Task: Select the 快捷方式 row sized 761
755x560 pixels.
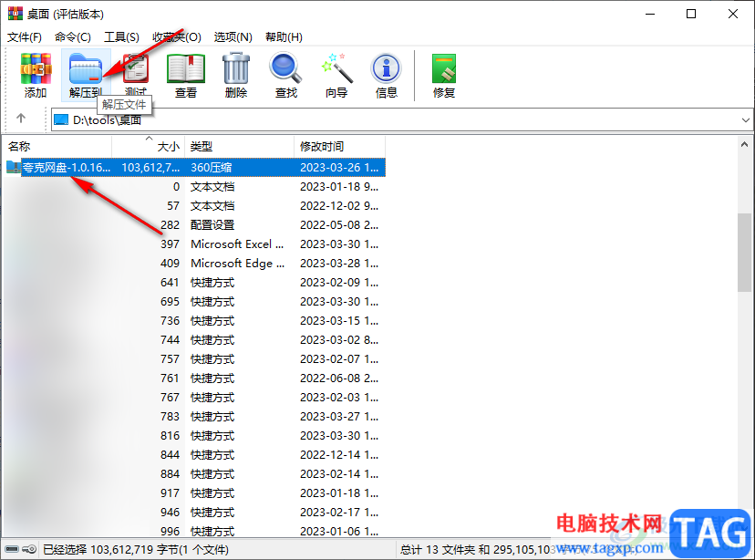Action: (195, 379)
